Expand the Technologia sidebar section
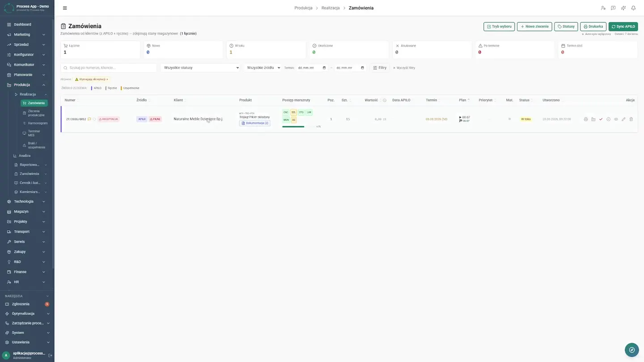Screen dimensions: 644x362 27,202
